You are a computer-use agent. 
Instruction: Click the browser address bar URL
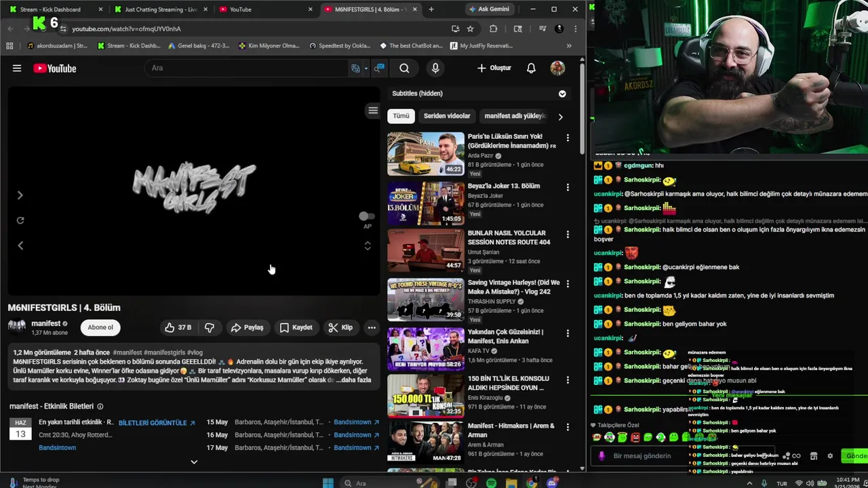pyautogui.click(x=127, y=28)
